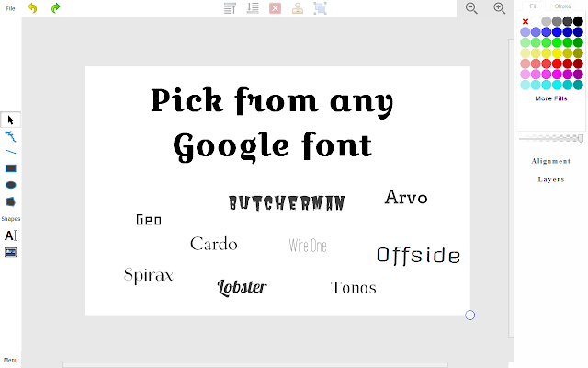Pick the straight line tool
The width and height of the screenshot is (588, 368).
point(10,152)
